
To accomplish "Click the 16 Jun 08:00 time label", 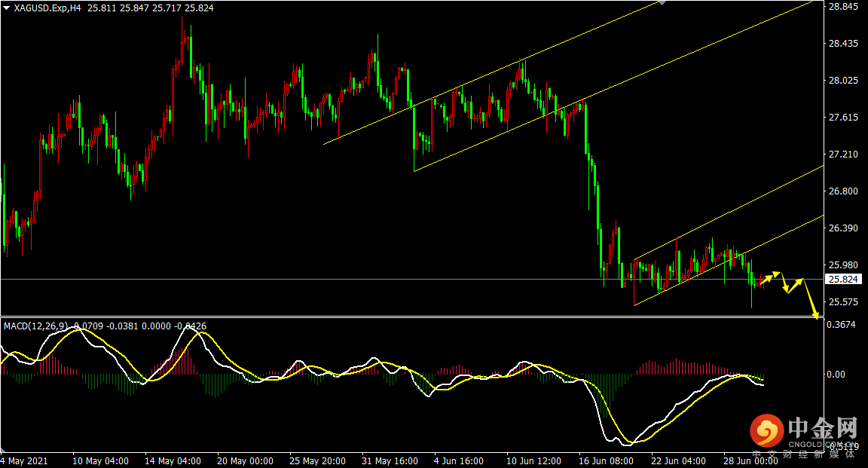I will coord(606,460).
